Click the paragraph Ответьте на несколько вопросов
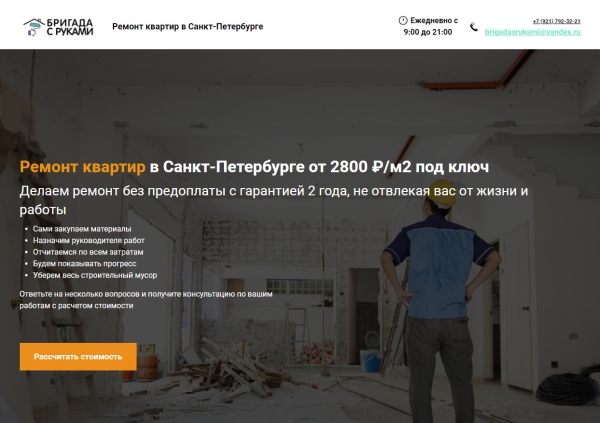The width and height of the screenshot is (600, 423). (x=146, y=300)
